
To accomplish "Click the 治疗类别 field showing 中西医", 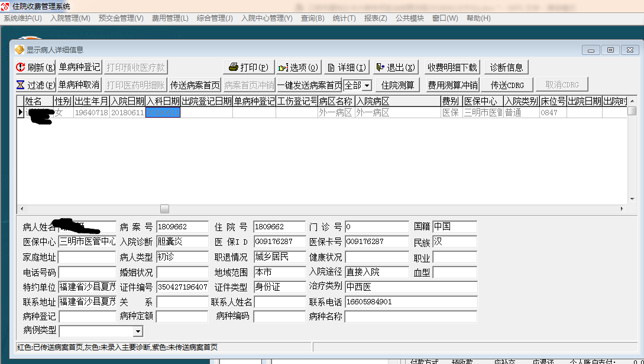I will (x=411, y=287).
